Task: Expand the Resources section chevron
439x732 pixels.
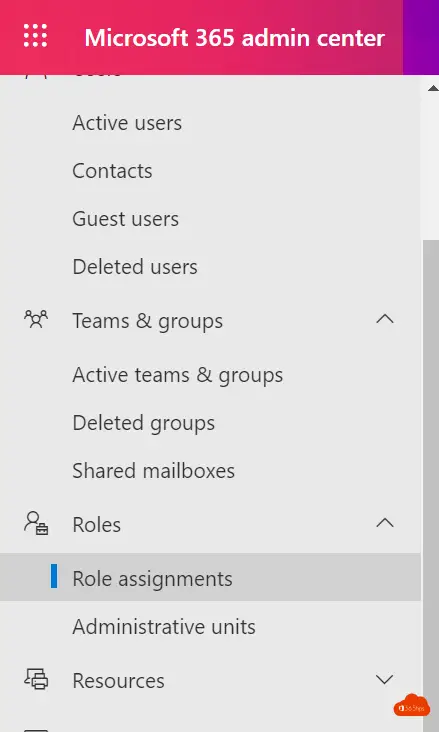Action: coord(385,680)
